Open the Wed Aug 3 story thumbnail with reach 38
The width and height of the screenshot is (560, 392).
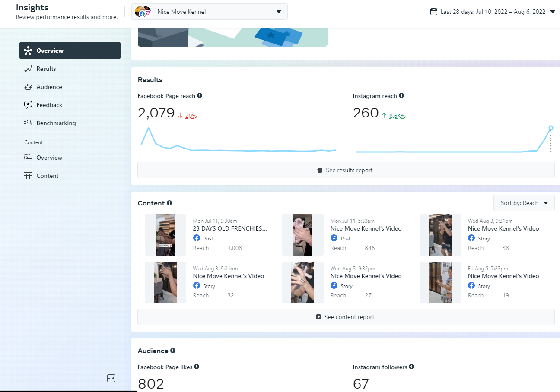point(440,235)
